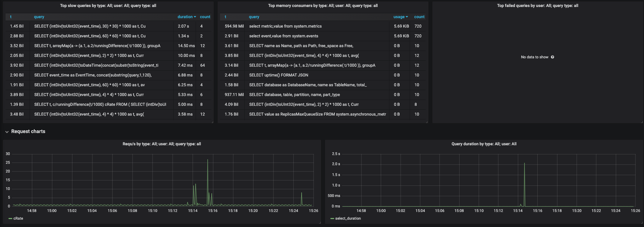Viewport: 644px width, 227px height.
Task: Click resize handle of Top memory consumers panel
Action: tap(427, 122)
